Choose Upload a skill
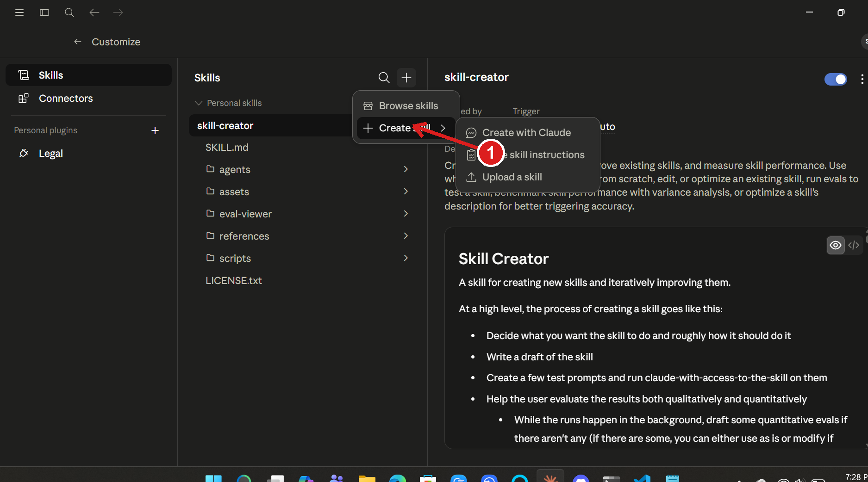This screenshot has width=868, height=482. 527,177
